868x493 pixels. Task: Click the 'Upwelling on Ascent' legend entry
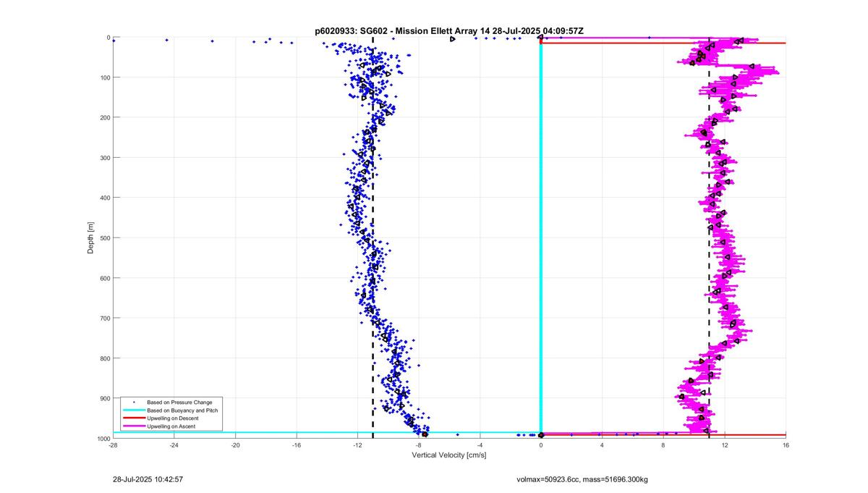click(170, 427)
